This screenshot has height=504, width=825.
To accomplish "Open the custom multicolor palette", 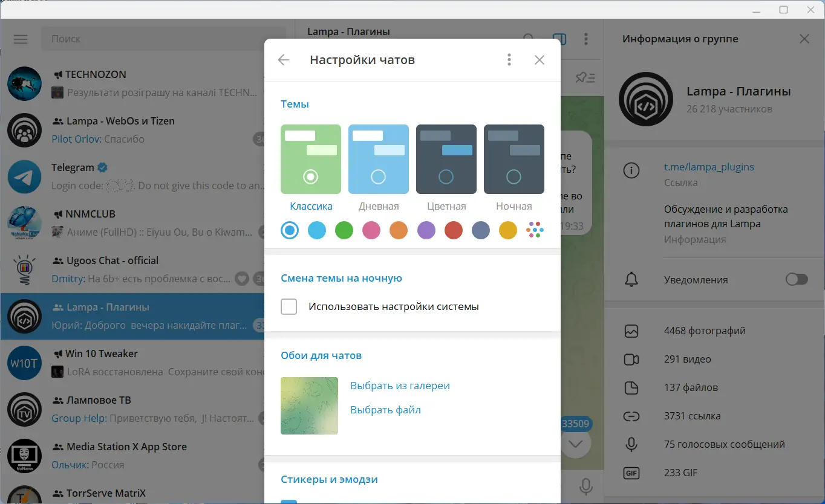I will point(535,230).
